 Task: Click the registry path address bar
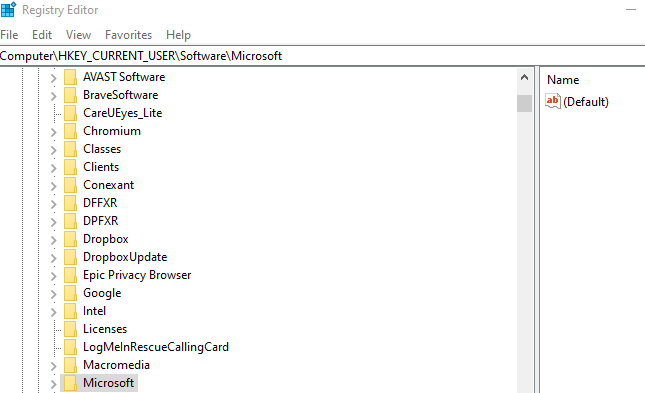click(322, 56)
